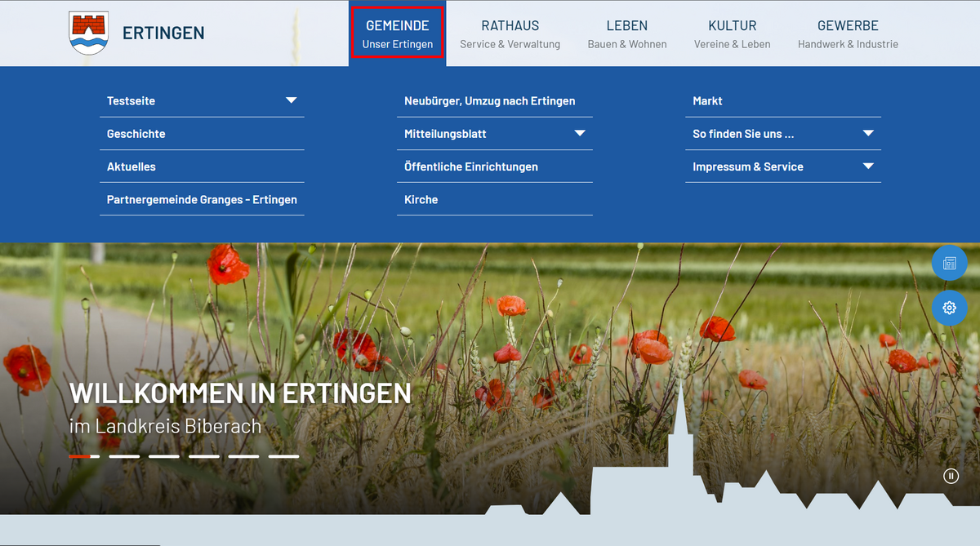Click the Willkommen in Ertingen headline
Viewport: 980px width, 546px height.
coord(240,393)
